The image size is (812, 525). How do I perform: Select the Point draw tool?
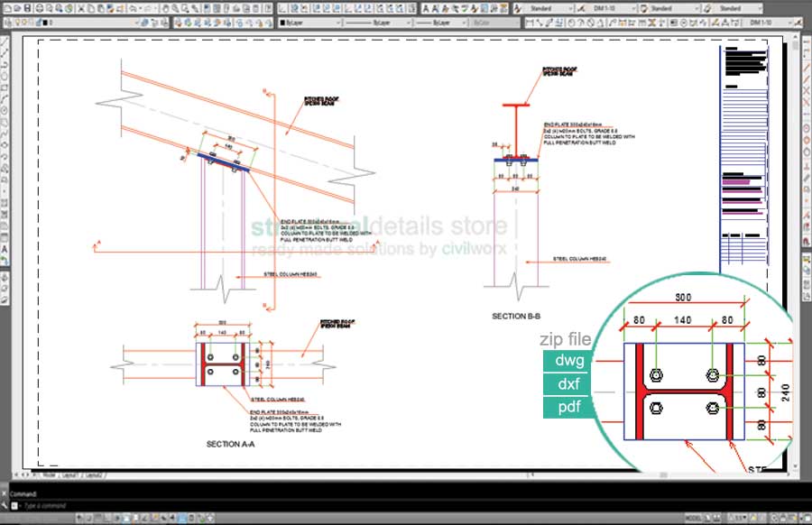click(x=5, y=191)
